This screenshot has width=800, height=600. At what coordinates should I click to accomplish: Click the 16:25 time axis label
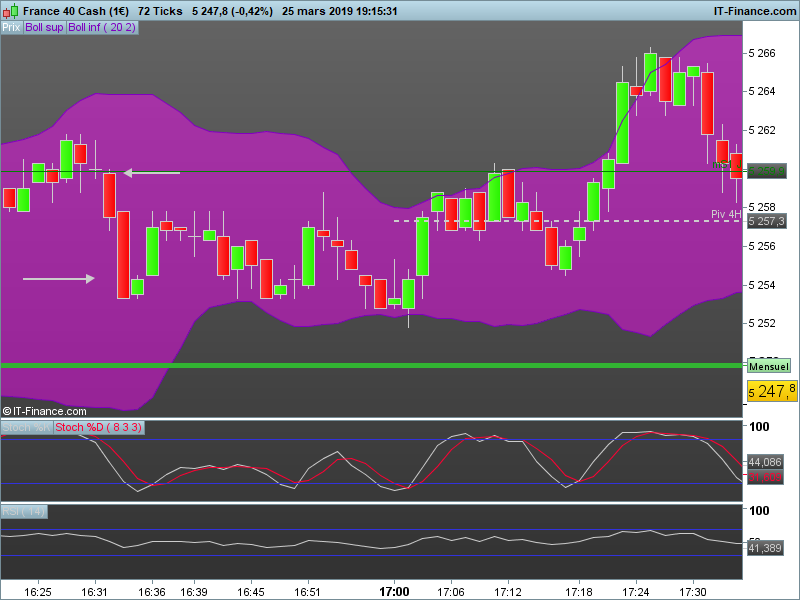[x=38, y=592]
